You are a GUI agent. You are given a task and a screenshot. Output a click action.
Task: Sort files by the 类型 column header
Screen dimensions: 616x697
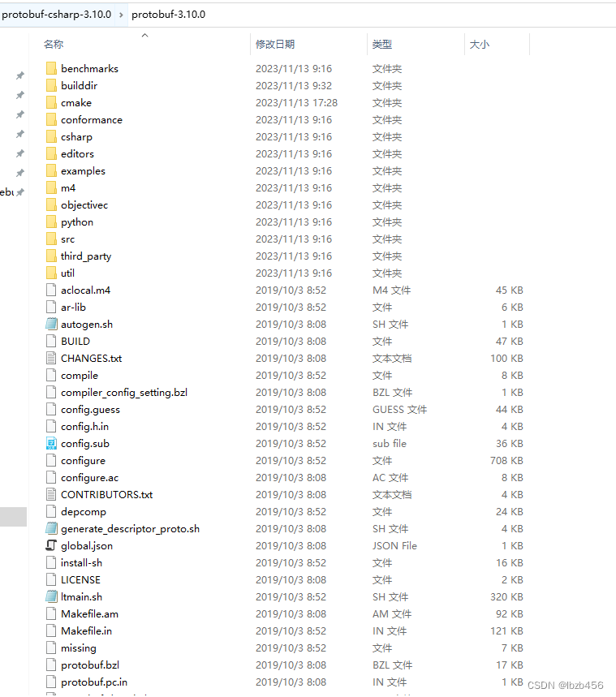click(x=382, y=45)
